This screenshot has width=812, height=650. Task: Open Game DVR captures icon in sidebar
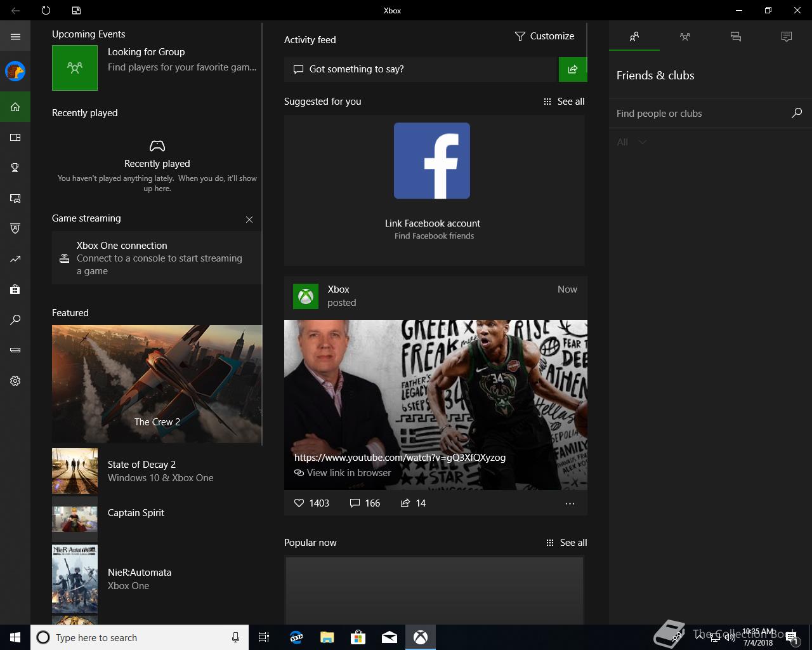[15, 198]
